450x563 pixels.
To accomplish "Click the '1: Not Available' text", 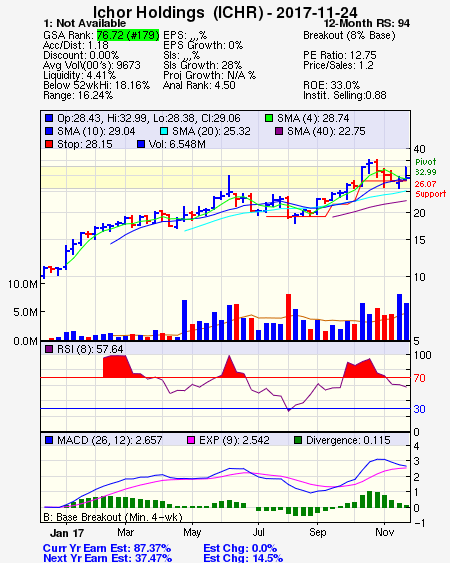I will [84, 23].
